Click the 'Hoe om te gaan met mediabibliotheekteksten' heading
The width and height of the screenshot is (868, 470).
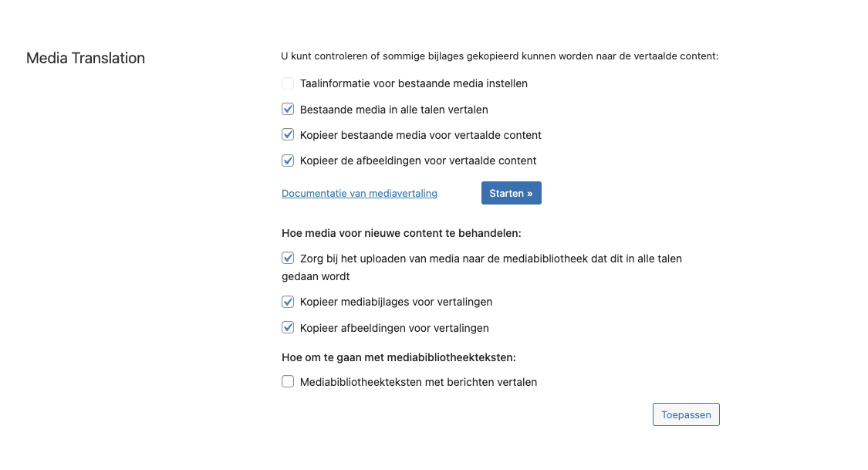(399, 357)
